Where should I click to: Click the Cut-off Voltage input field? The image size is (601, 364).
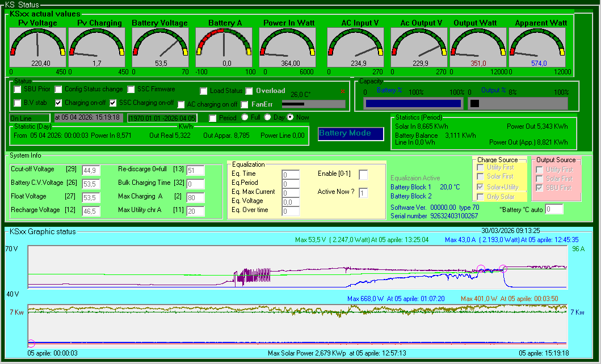pos(91,170)
